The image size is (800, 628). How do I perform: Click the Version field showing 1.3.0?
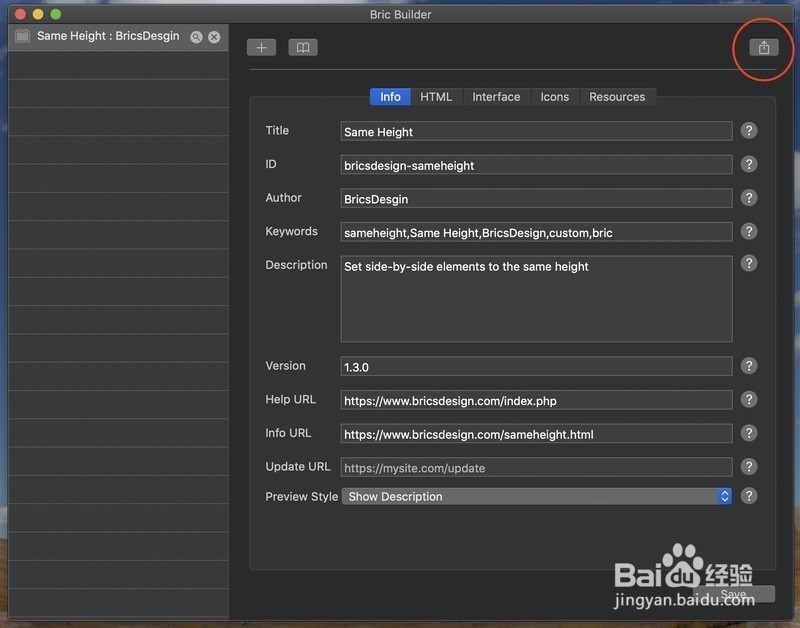(537, 367)
